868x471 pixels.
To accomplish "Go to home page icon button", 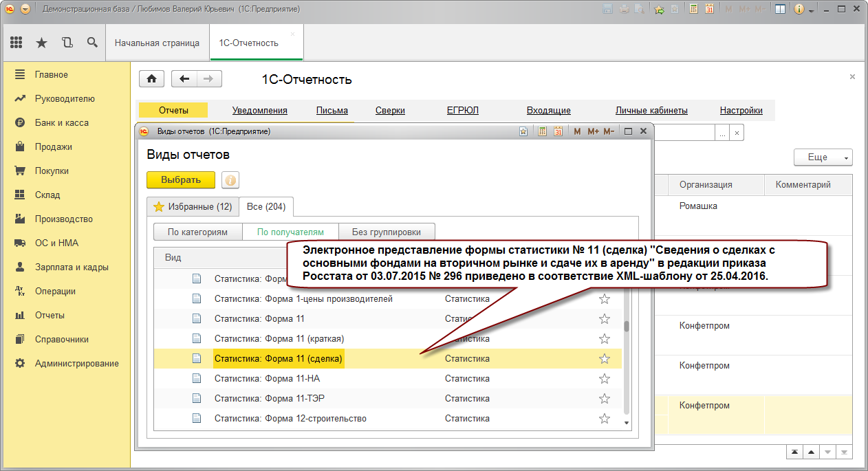I will 151,78.
